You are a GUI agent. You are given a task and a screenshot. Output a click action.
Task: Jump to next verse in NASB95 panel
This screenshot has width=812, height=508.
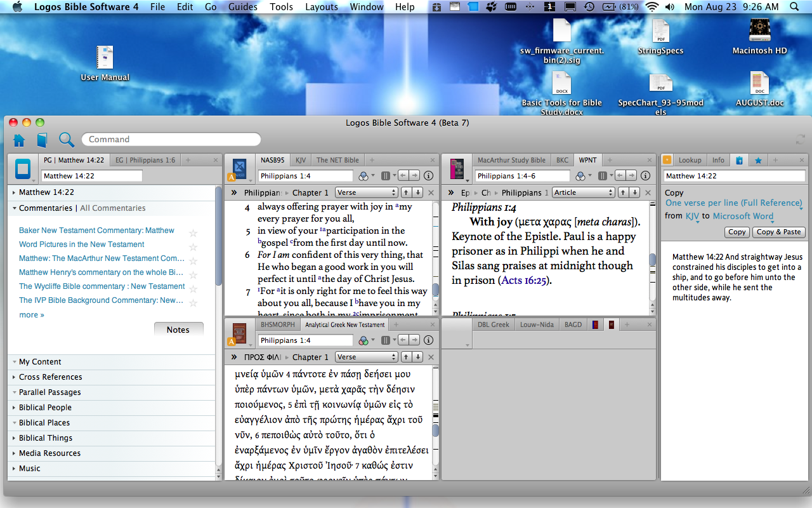point(418,192)
